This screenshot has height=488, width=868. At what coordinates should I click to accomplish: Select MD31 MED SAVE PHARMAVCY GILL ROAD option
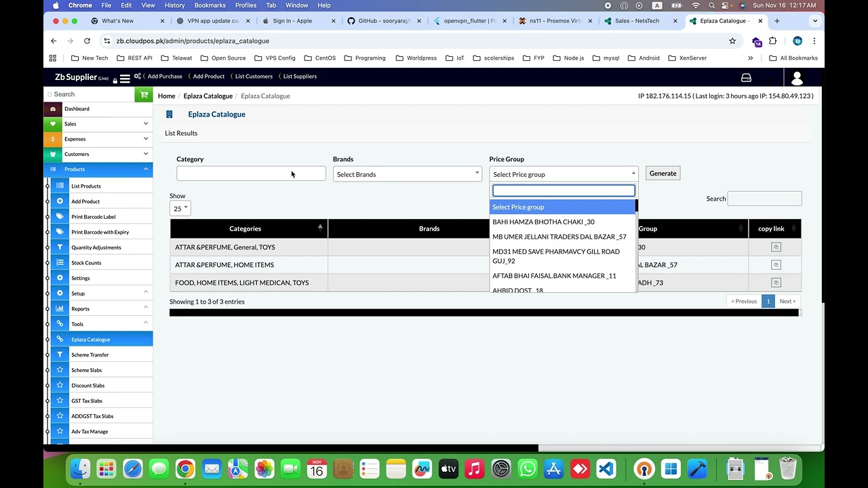pyautogui.click(x=563, y=256)
